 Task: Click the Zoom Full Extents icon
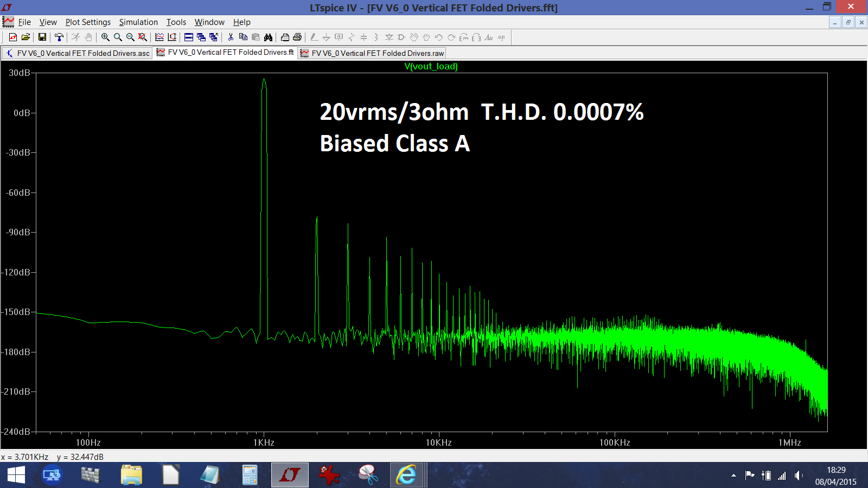[143, 37]
